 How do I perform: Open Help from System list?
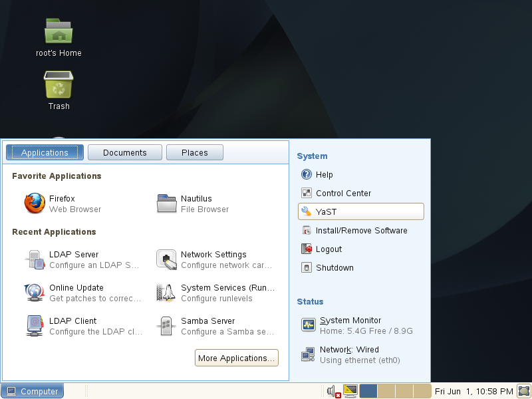tap(361, 174)
